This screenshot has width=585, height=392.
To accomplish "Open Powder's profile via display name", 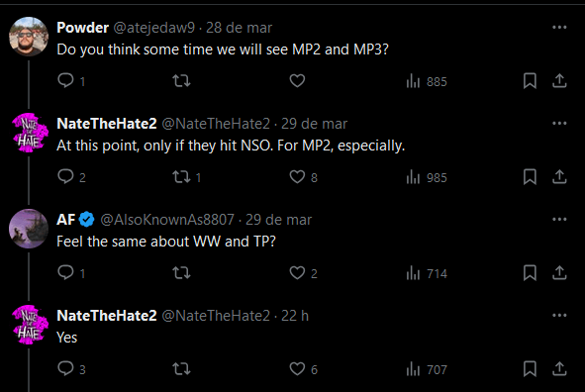I will (x=82, y=28).
